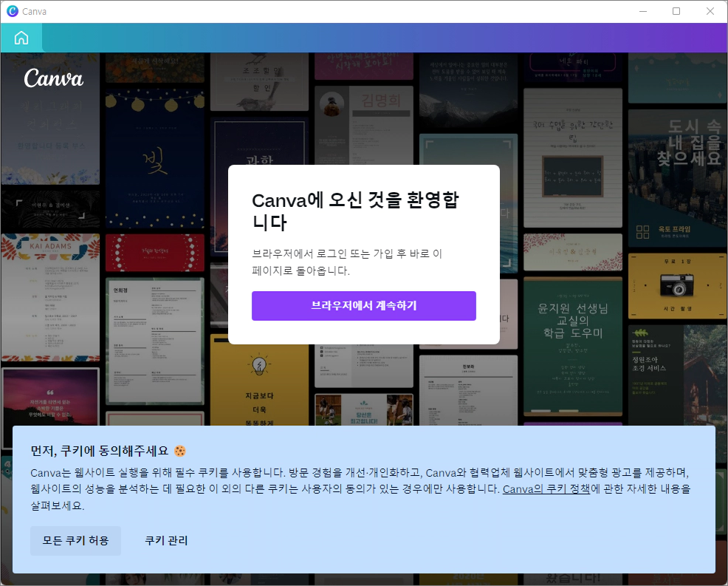Minimize the Canva window

(643, 11)
